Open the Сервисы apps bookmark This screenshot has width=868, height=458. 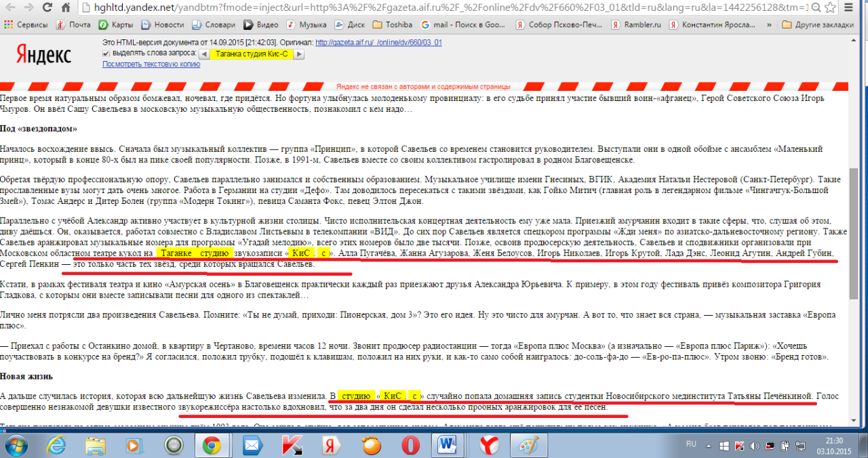click(x=26, y=24)
